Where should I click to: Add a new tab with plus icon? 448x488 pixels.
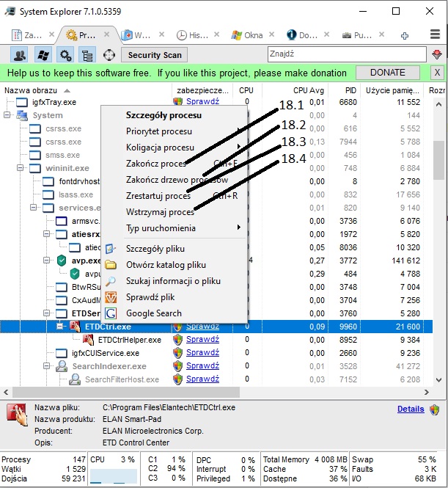point(405,36)
